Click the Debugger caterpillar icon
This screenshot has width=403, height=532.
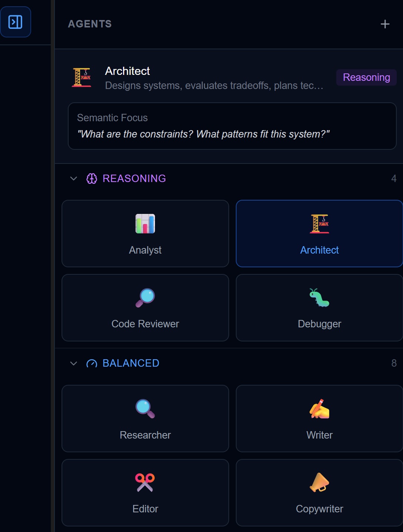click(x=319, y=297)
